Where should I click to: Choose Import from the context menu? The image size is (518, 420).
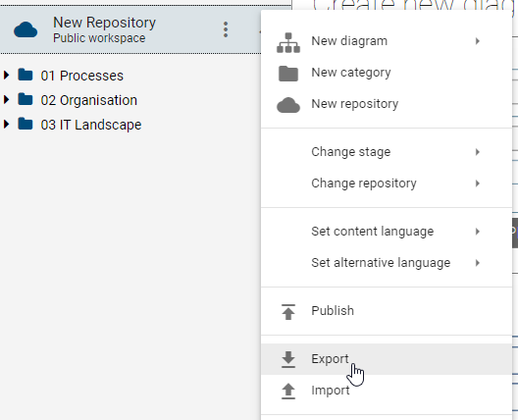click(x=387, y=391)
